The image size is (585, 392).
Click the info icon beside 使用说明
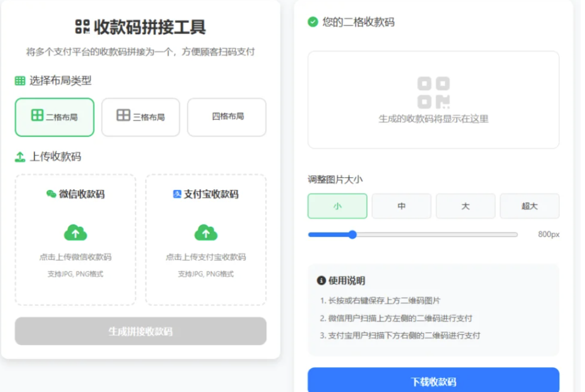[x=321, y=281]
